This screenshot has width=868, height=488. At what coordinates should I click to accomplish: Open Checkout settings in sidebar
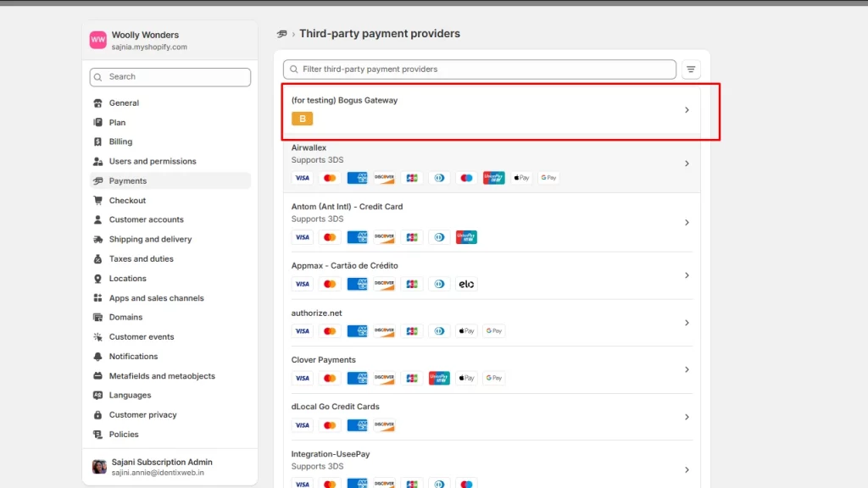pos(127,201)
